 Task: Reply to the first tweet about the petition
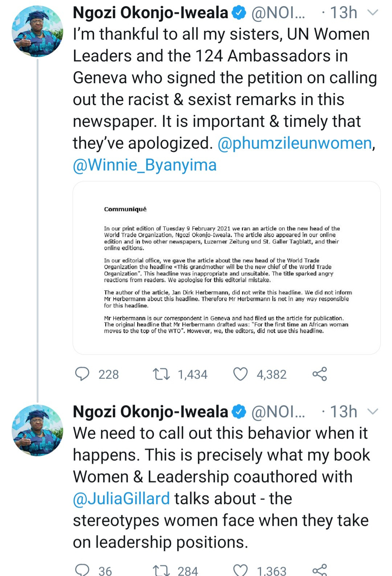(x=82, y=374)
